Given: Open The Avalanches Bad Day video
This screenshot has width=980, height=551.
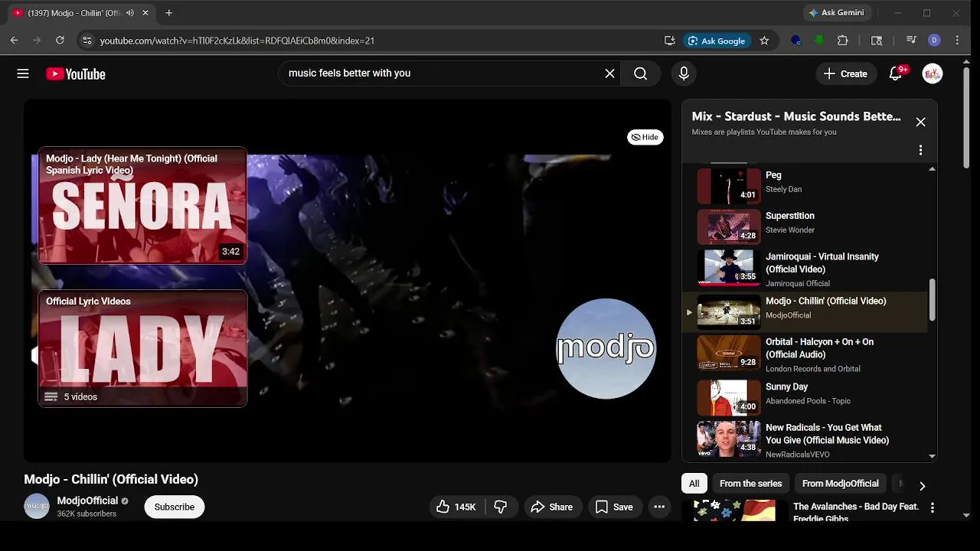Looking at the screenshot, I should pyautogui.click(x=856, y=512).
